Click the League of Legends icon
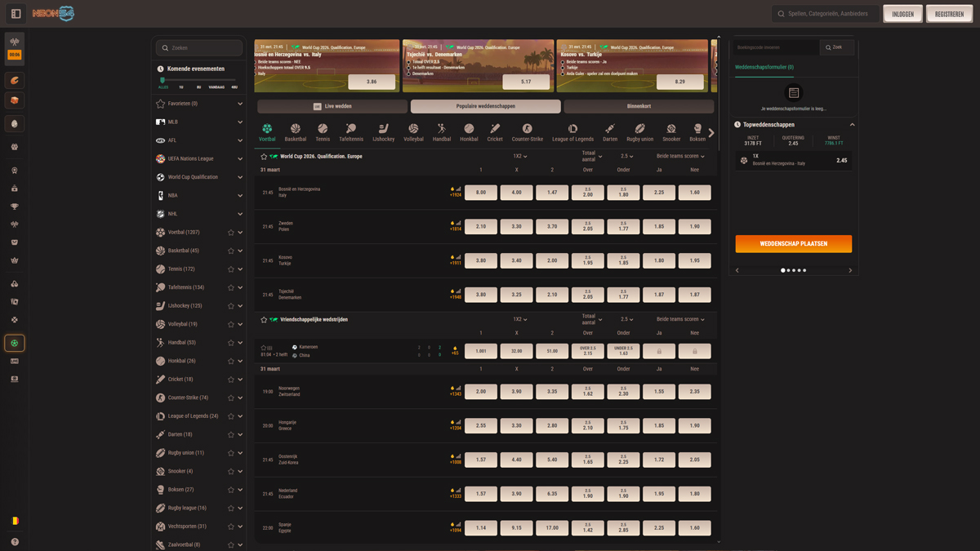 coord(572,129)
